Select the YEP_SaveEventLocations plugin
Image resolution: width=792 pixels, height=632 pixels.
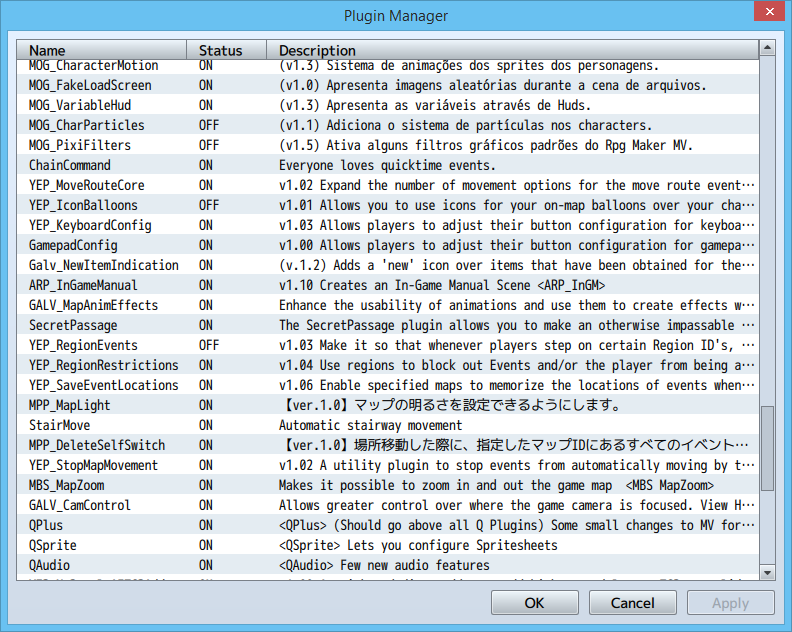click(x=387, y=385)
